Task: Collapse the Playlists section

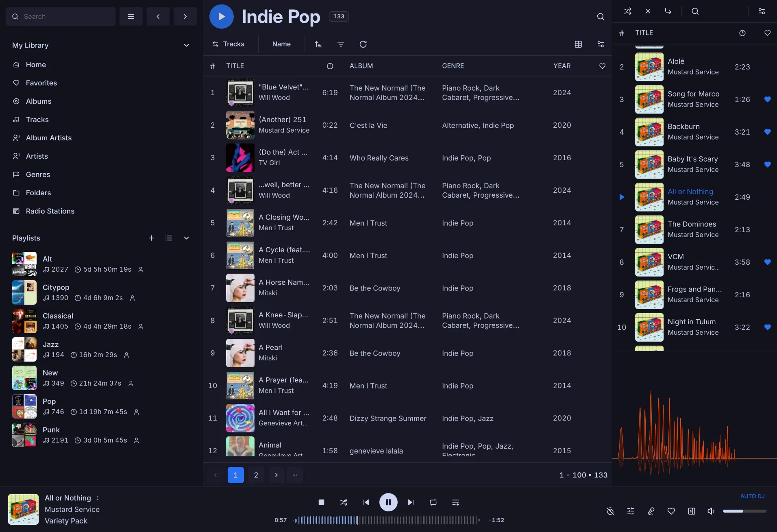Action: pos(186,238)
